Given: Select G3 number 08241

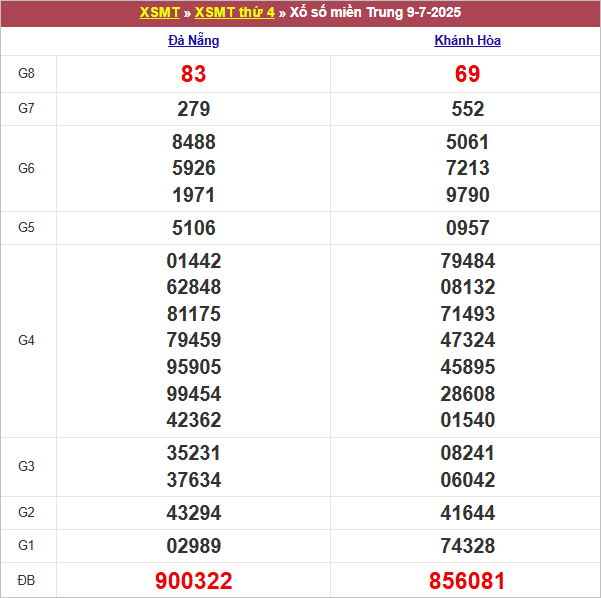Looking at the screenshot, I should click(x=468, y=453).
